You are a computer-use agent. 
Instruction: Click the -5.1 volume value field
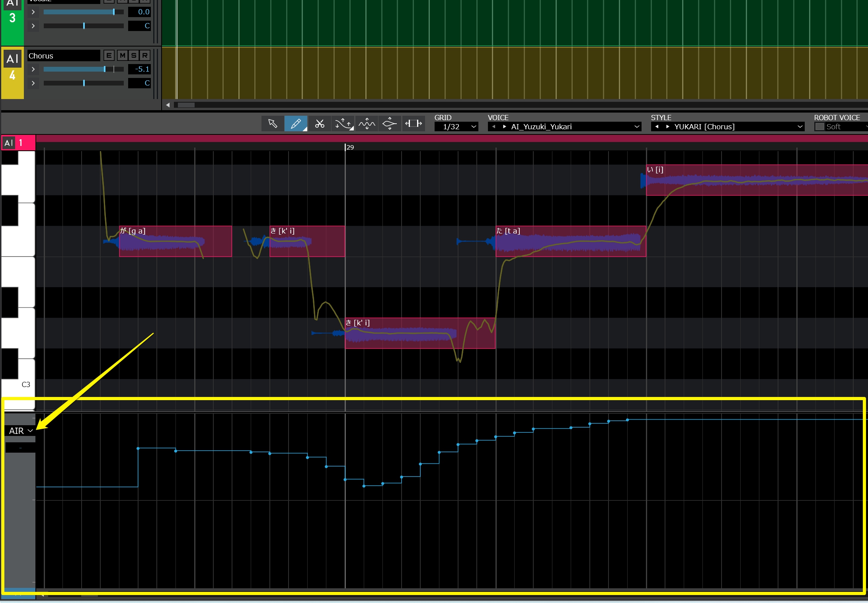coord(140,69)
